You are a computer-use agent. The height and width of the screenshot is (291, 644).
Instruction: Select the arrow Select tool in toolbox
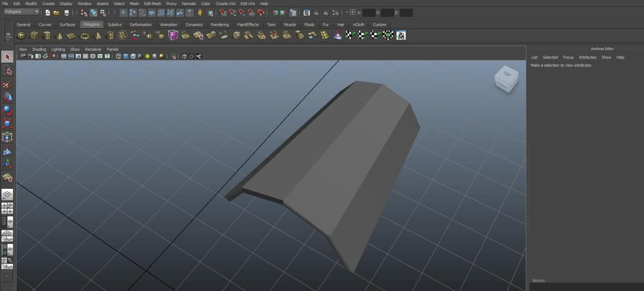7,57
